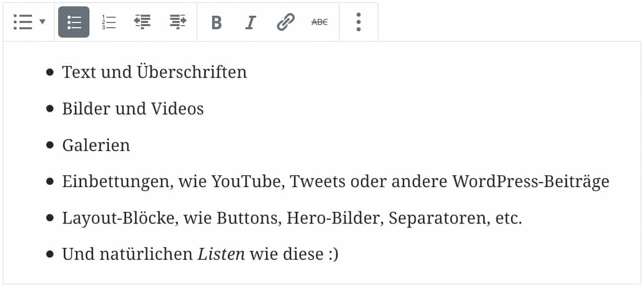Click the italic word 'Listen'

221,255
